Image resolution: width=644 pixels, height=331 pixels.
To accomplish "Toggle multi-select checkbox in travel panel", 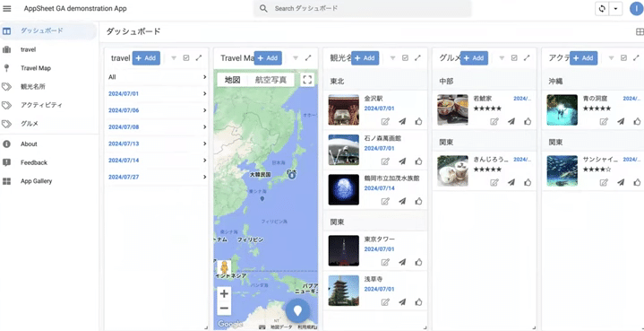I will click(186, 58).
